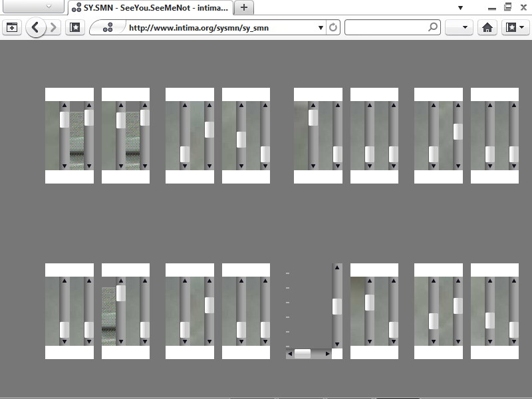Open the list all tabs arrow
532x399 pixels.
pos(460,7)
